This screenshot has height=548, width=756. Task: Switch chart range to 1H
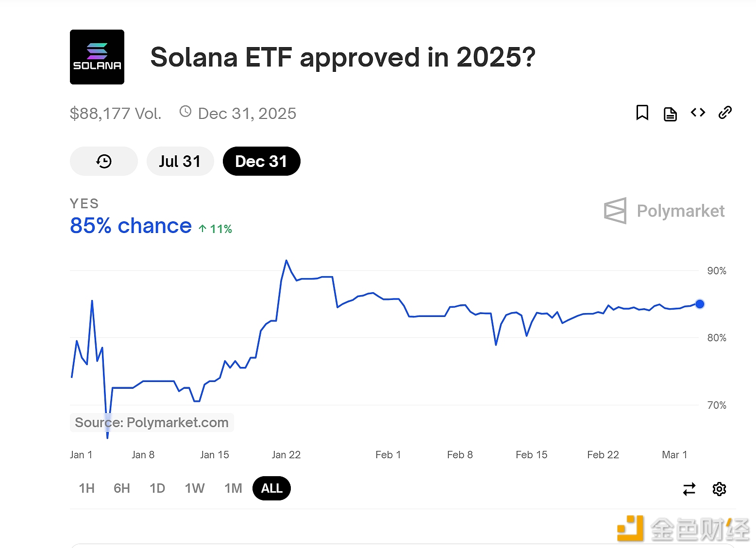point(87,488)
